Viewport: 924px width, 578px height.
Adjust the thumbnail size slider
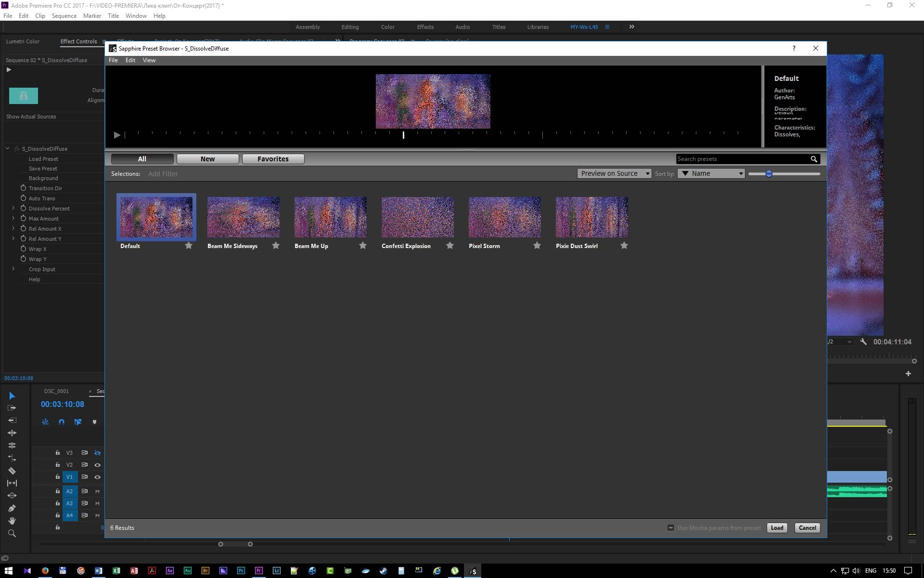coord(769,173)
